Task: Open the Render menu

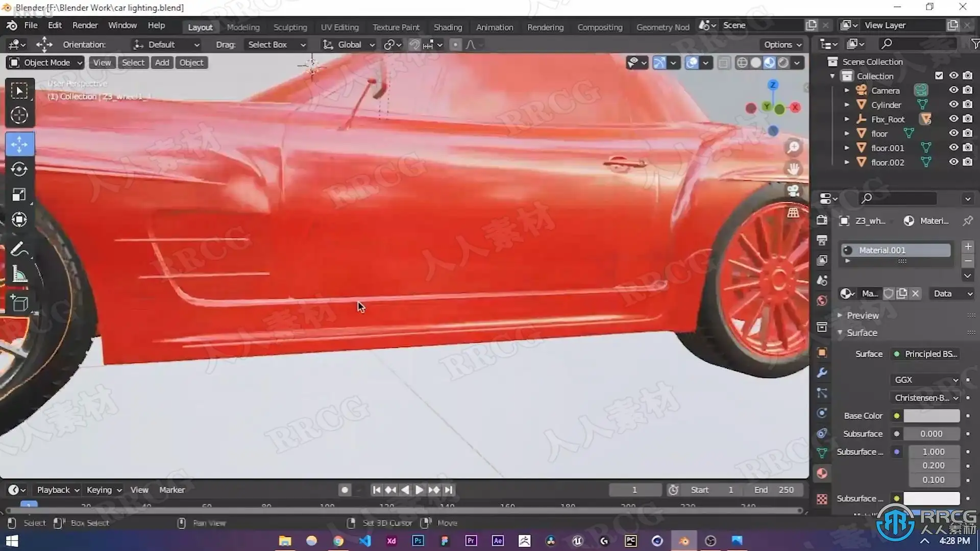Action: 85,25
